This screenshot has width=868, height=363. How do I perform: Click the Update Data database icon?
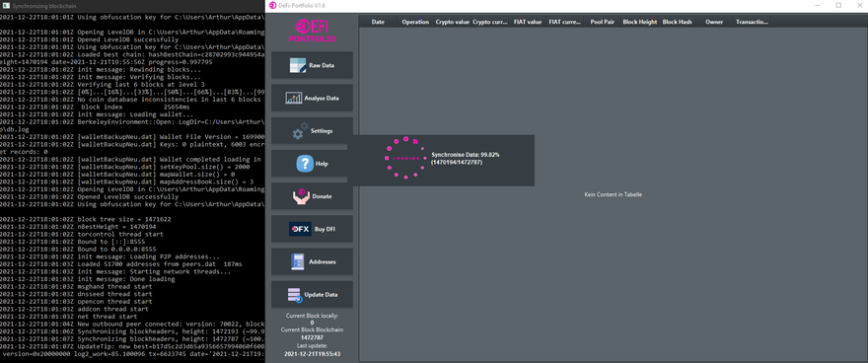click(294, 294)
